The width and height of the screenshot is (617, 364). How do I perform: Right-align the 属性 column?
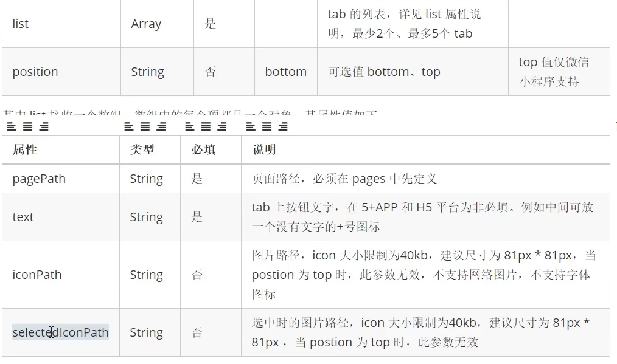click(x=43, y=127)
